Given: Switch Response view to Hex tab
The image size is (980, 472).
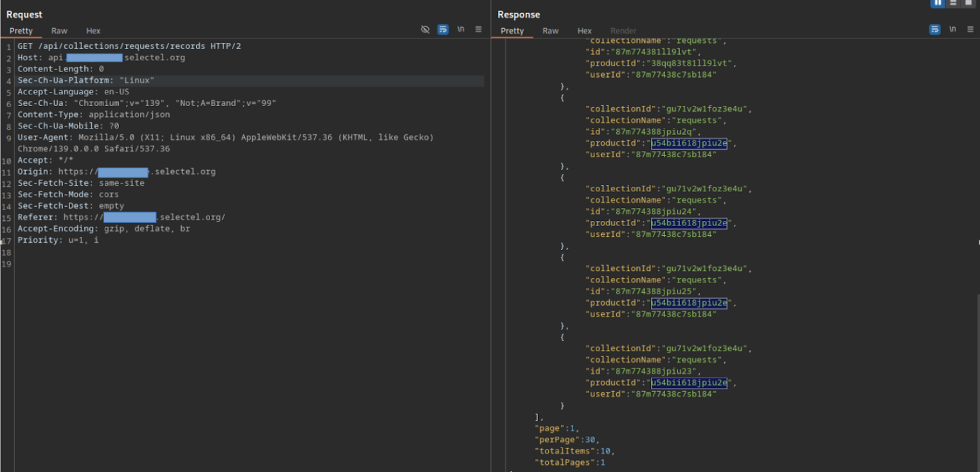Looking at the screenshot, I should coord(584,31).
